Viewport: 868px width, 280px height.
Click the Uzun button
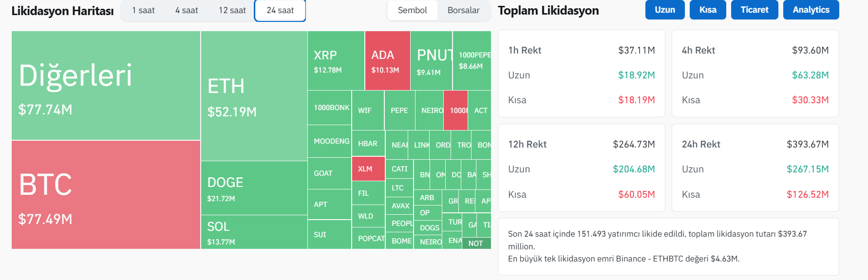[664, 10]
